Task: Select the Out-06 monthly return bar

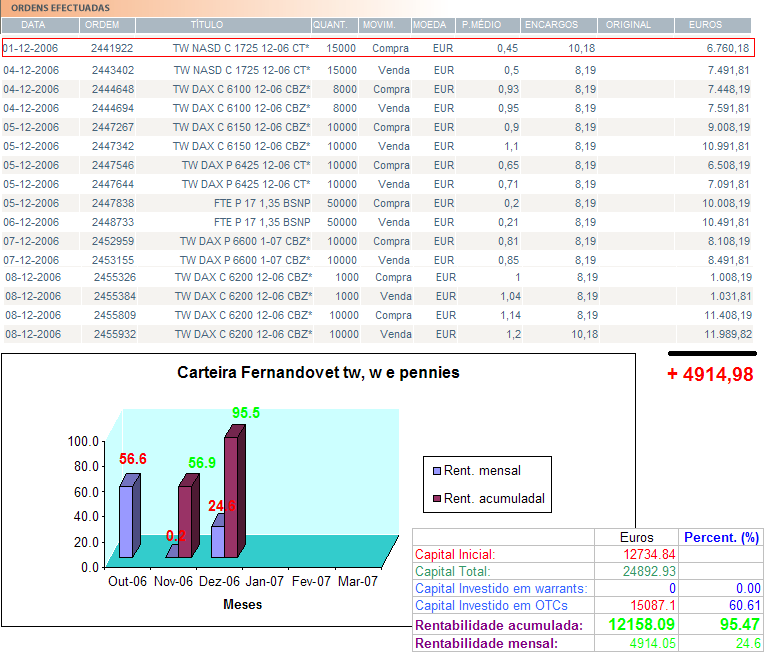Action: tap(126, 520)
